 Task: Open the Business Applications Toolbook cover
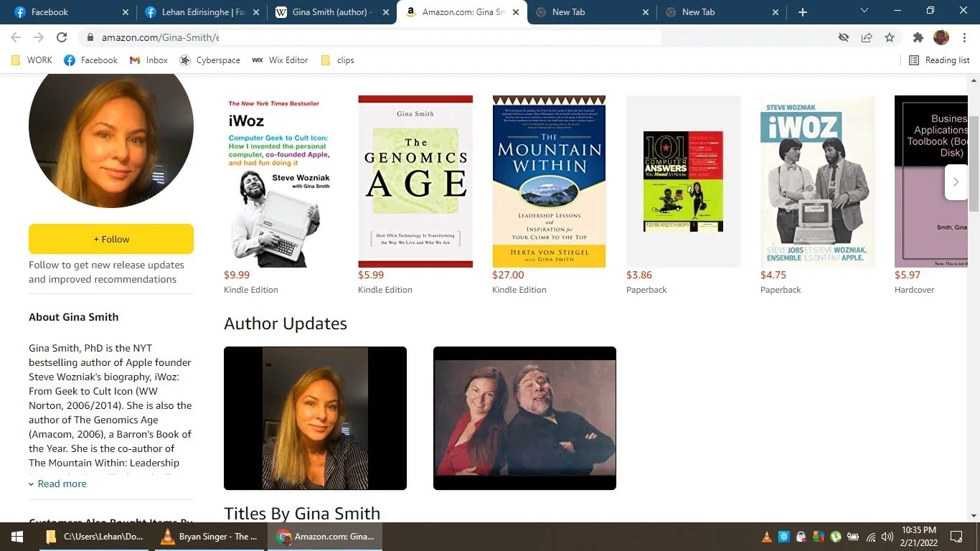pos(931,182)
